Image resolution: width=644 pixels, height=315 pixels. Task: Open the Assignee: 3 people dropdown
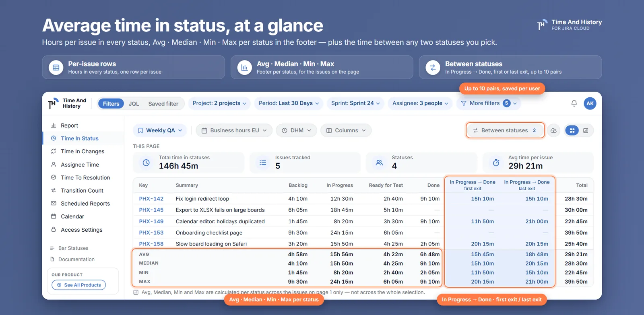click(x=420, y=103)
